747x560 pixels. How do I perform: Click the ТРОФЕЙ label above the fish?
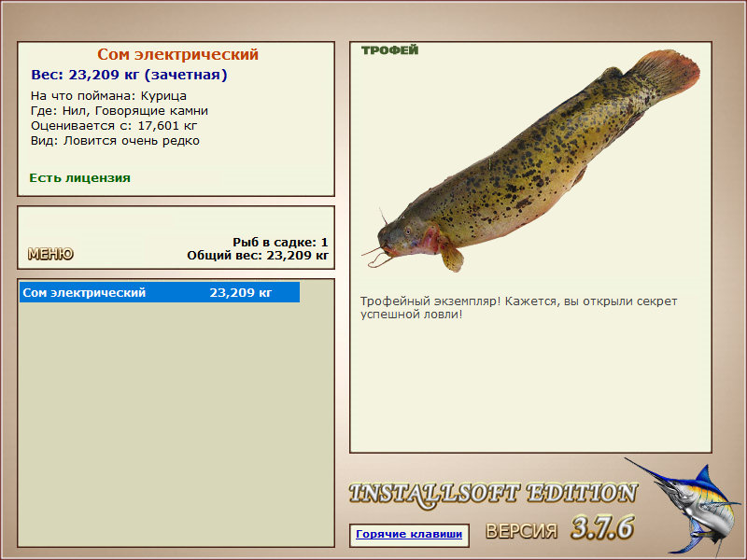point(389,50)
